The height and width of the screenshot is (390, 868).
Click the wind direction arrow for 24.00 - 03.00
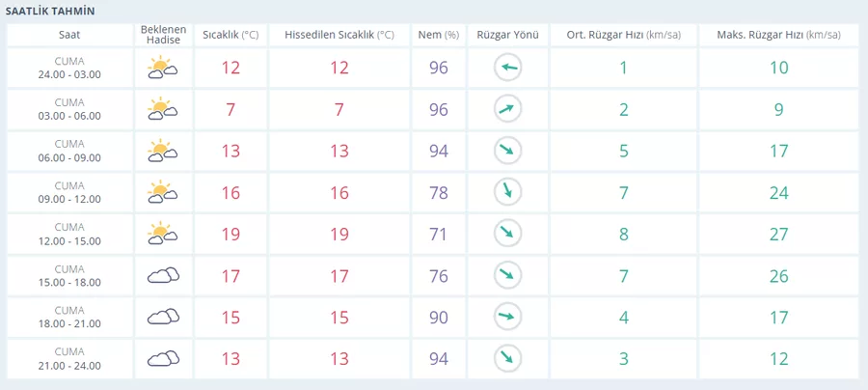(507, 69)
